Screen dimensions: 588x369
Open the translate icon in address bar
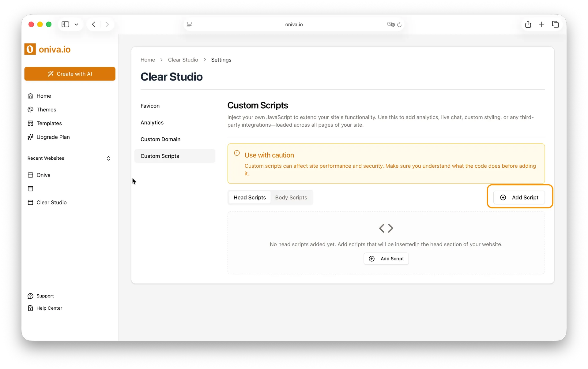tap(390, 24)
